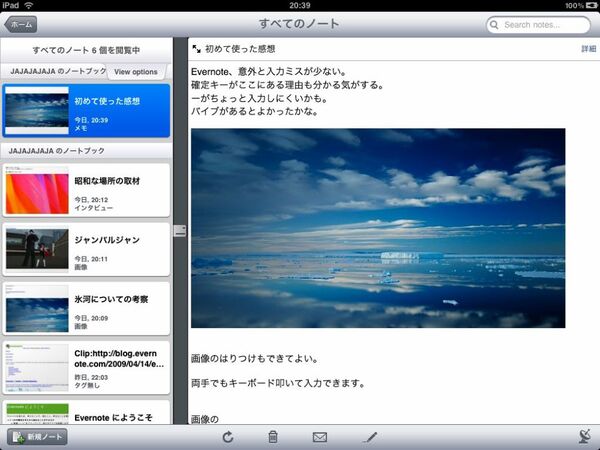Open note 昭和な場所の取材

pos(86,190)
